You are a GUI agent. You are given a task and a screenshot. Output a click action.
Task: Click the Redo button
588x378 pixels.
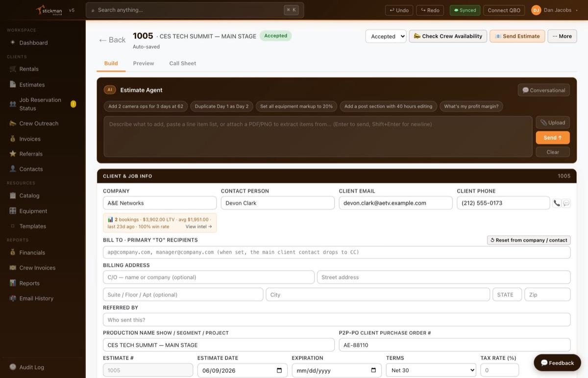tap(430, 10)
